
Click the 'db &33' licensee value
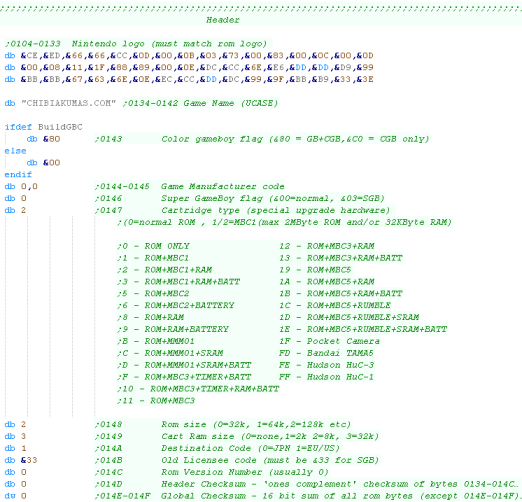pyautogui.click(x=29, y=460)
